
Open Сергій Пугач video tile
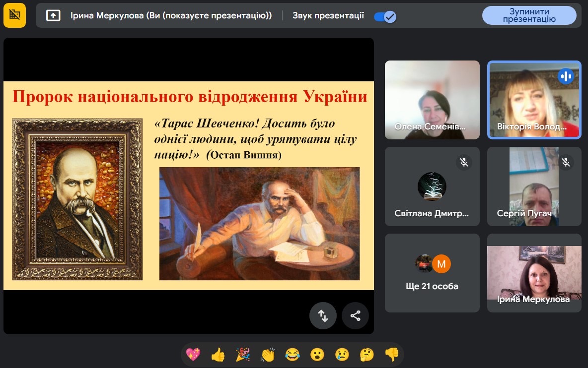pos(534,186)
